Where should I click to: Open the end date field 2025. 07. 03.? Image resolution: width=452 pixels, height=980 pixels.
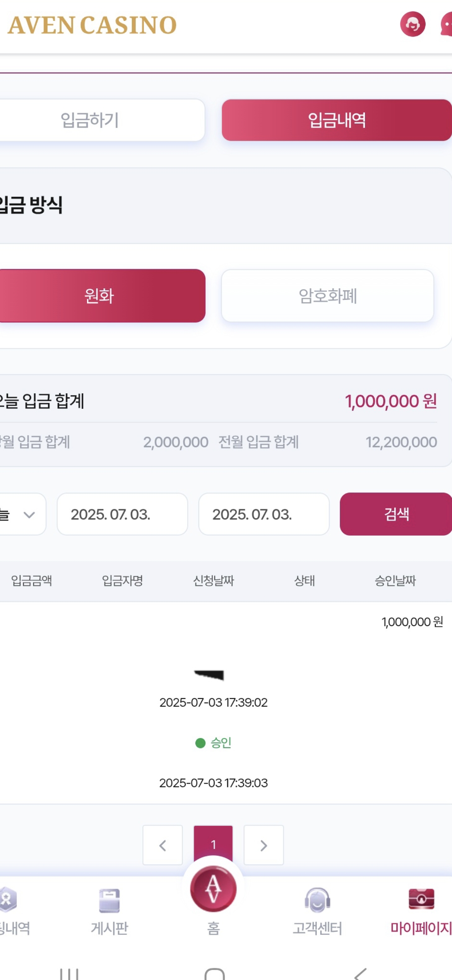pos(264,514)
